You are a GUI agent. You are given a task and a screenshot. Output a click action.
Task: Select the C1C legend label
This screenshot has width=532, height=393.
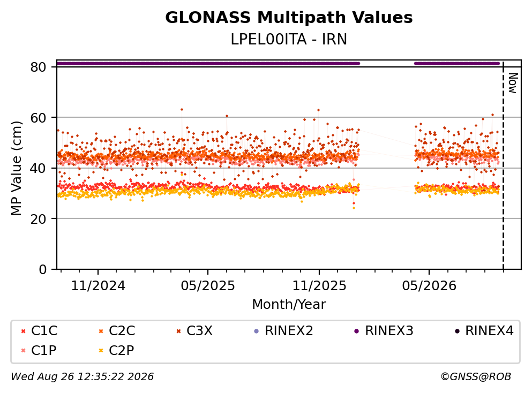44,330
